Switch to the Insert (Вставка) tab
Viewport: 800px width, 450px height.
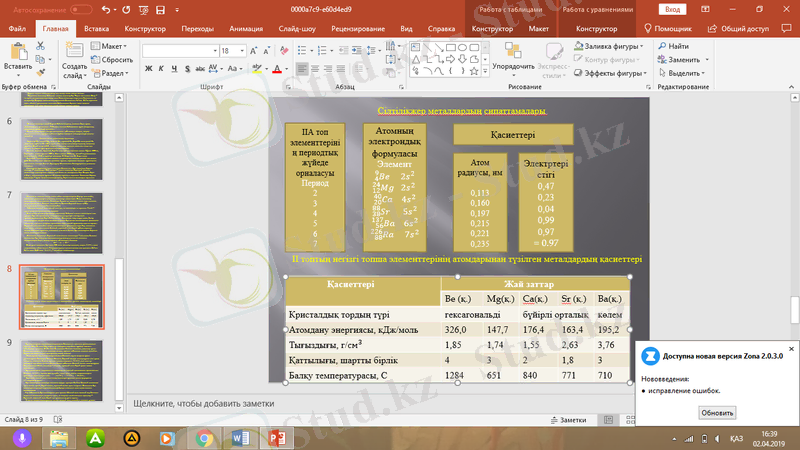(x=97, y=30)
